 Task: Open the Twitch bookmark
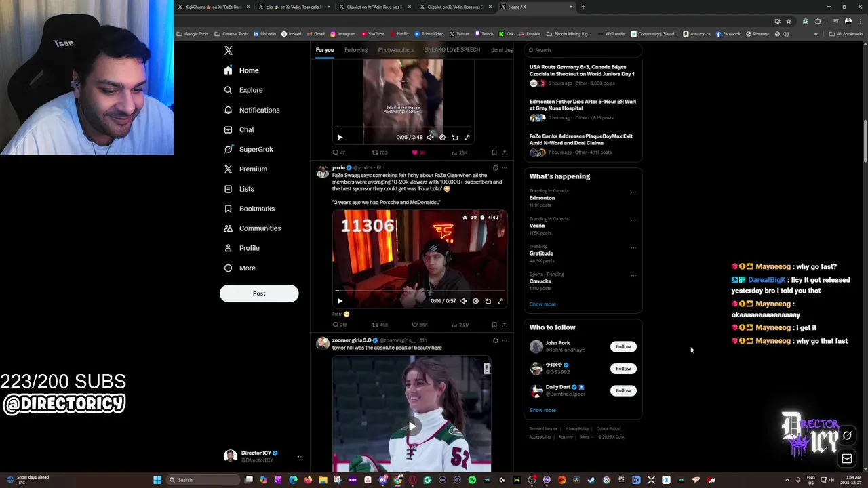pyautogui.click(x=484, y=34)
